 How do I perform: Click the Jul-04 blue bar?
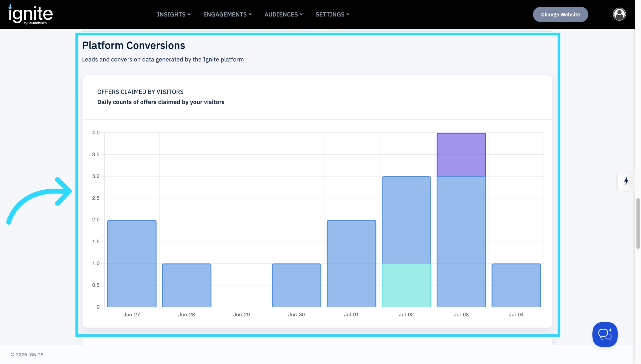click(x=516, y=285)
